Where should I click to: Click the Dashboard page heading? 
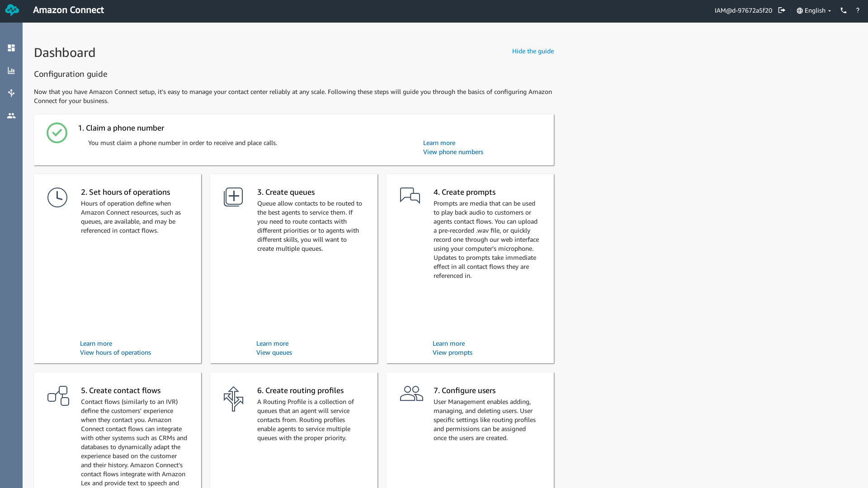tap(65, 52)
